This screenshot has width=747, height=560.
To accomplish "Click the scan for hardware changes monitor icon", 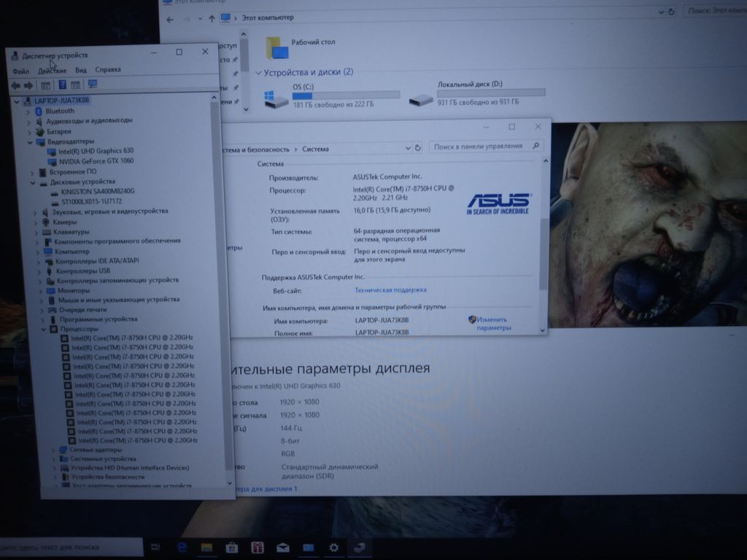I will tap(92, 85).
